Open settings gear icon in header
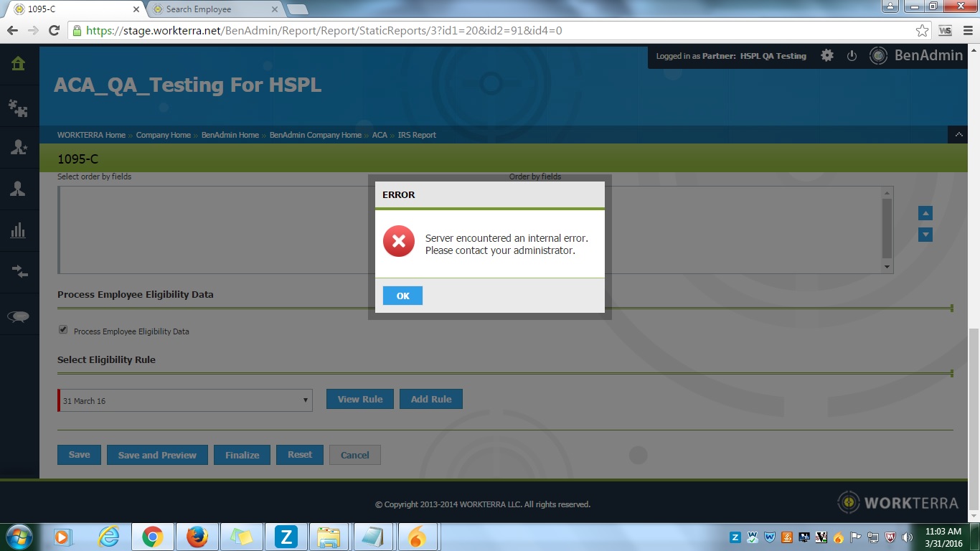This screenshot has height=551, width=980. pyautogui.click(x=827, y=56)
